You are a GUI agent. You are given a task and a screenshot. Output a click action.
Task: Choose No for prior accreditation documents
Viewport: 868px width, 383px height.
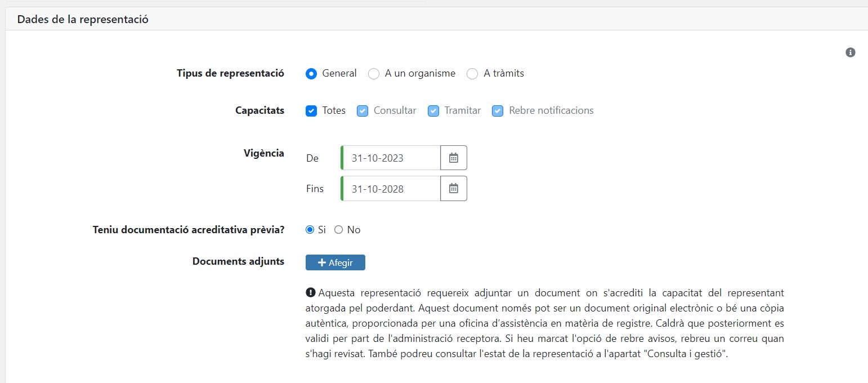click(339, 230)
